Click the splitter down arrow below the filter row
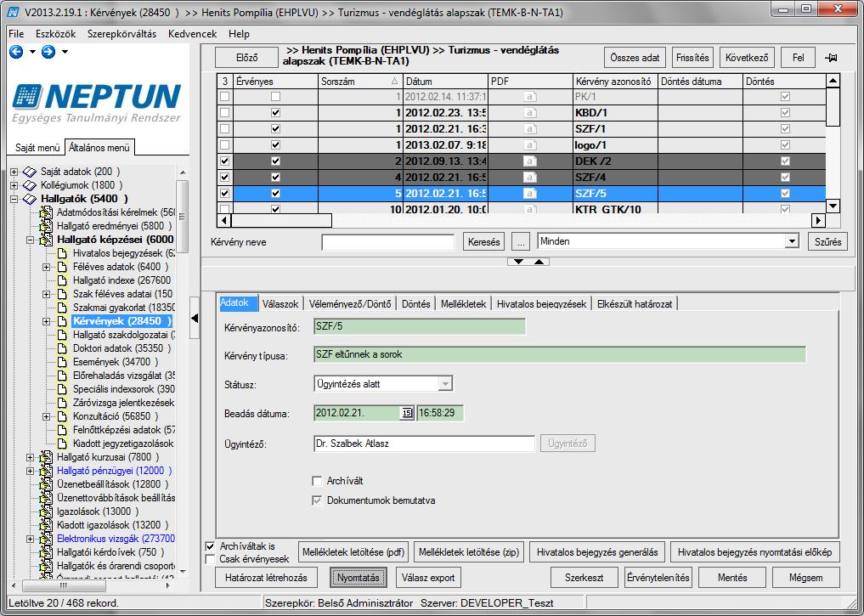This screenshot has width=864, height=616. coord(518,262)
